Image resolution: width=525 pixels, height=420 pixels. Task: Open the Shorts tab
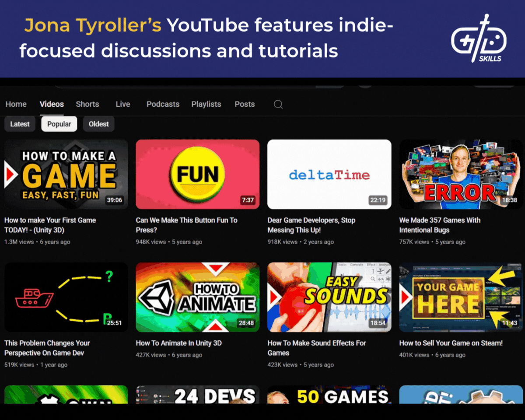pos(87,104)
